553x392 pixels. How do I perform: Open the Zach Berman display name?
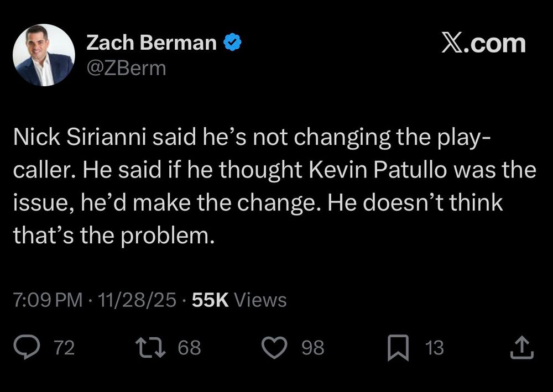pos(152,43)
